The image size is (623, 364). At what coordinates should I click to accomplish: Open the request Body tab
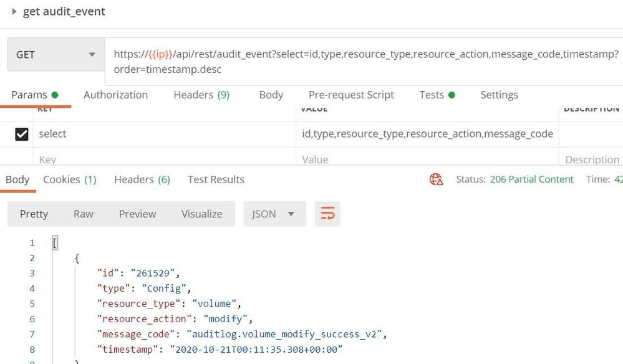tap(271, 95)
